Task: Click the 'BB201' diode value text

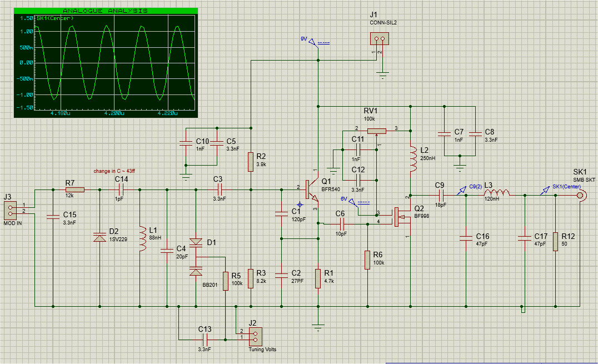Action: (210, 285)
